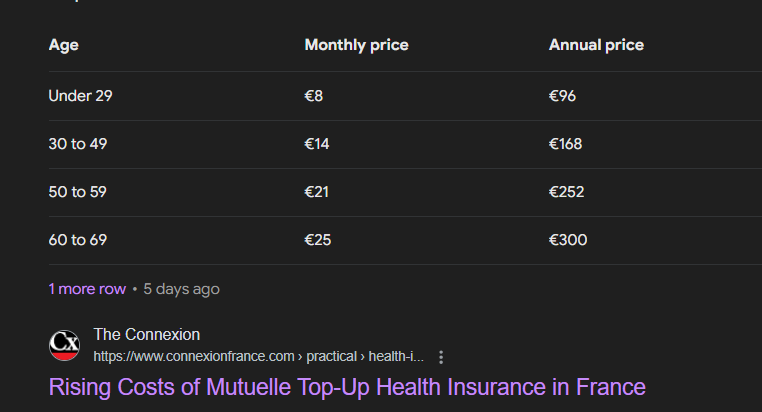Click 'The Connexion' site name

point(147,335)
